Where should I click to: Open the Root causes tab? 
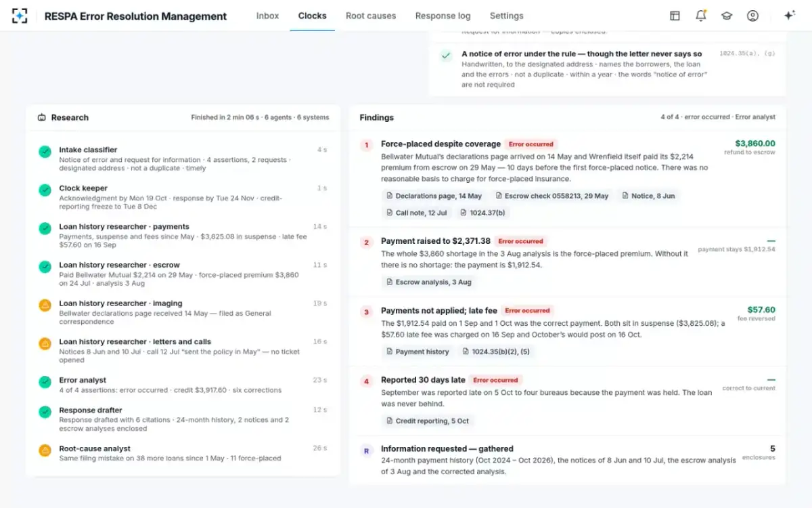click(x=371, y=16)
